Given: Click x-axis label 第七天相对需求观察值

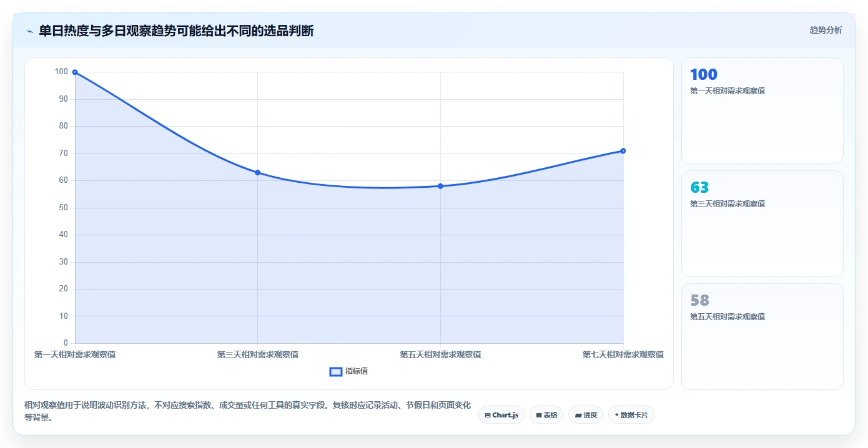Looking at the screenshot, I should tap(623, 354).
